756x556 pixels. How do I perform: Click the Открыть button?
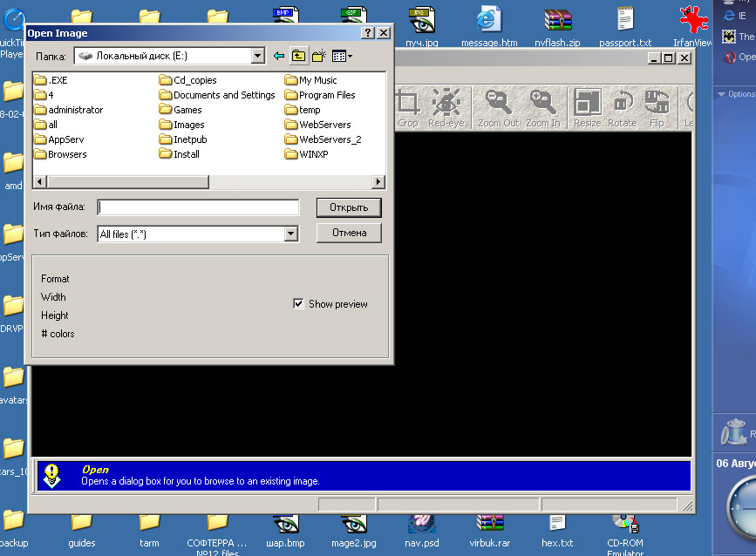pos(349,207)
